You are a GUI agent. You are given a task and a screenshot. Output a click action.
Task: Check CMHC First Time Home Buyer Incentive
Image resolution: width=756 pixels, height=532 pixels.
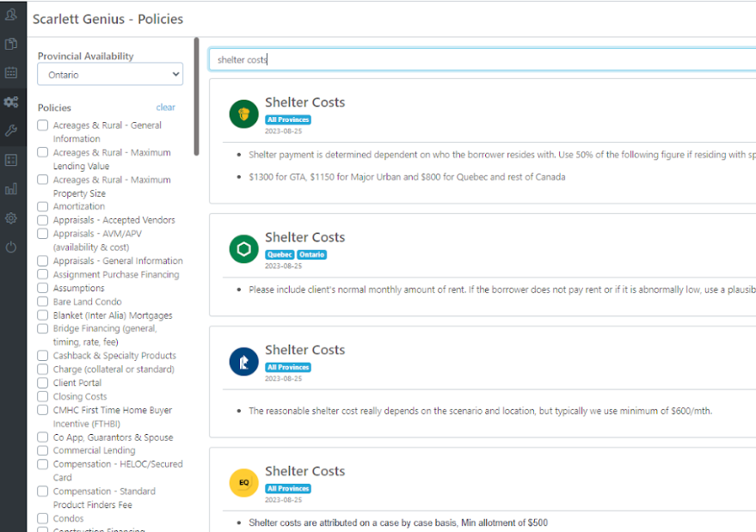tap(43, 410)
